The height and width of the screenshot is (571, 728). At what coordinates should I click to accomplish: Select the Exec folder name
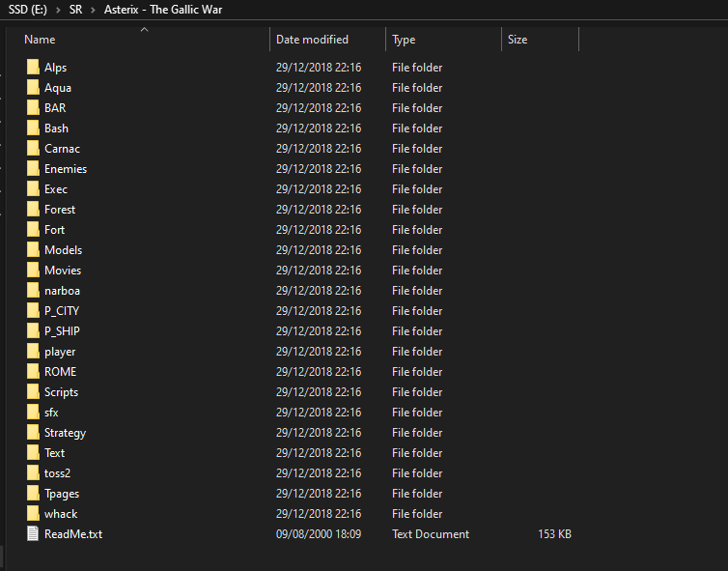coord(56,189)
